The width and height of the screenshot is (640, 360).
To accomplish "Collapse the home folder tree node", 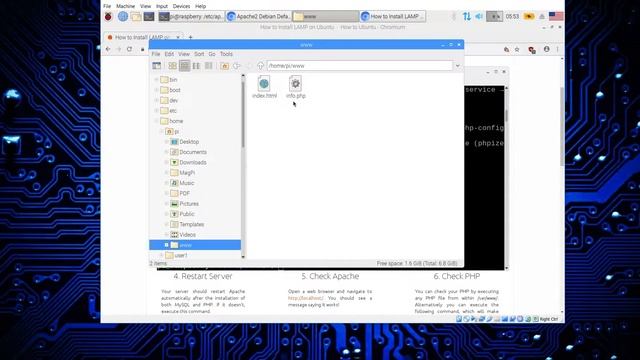I will tap(156, 121).
